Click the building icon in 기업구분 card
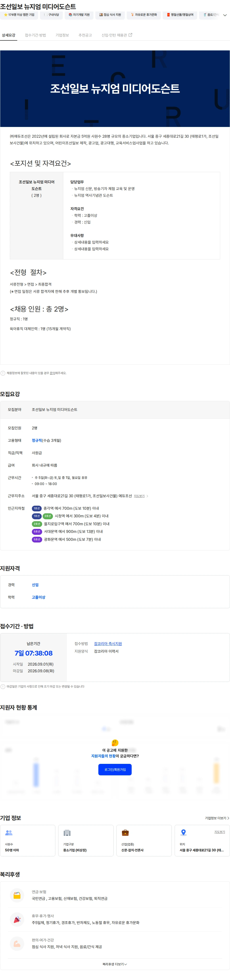This screenshot has height=980, width=230. 67,833
